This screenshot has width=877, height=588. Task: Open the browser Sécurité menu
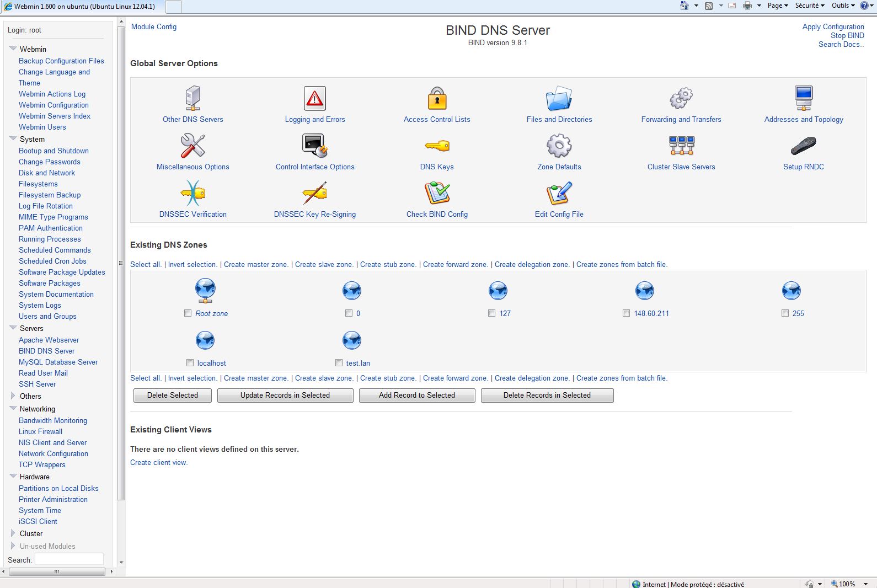pos(810,6)
